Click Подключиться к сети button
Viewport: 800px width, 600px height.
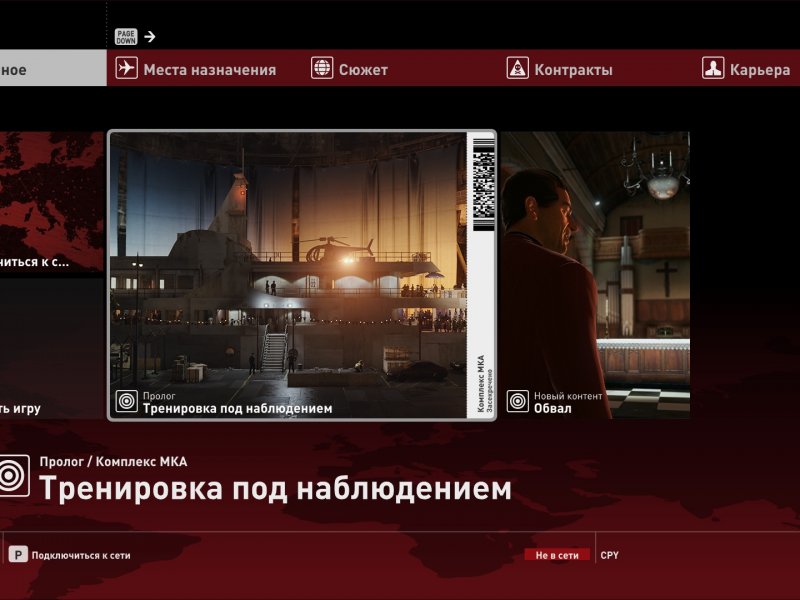pos(70,555)
